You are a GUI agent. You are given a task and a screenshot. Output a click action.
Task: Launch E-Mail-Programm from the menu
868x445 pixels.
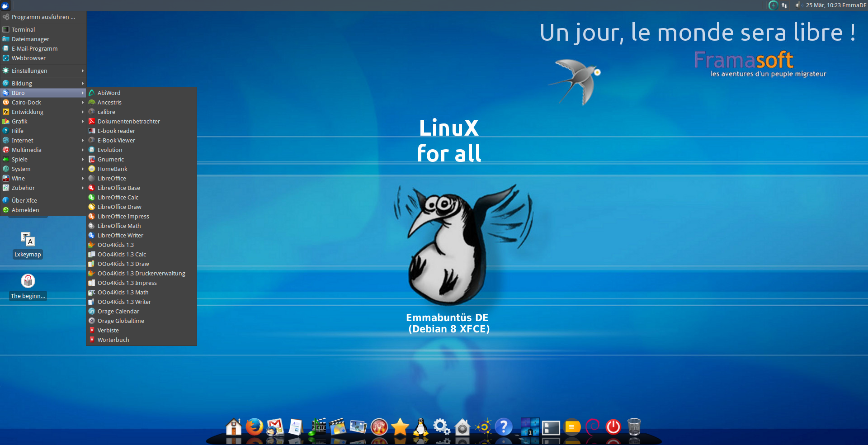coord(43,48)
